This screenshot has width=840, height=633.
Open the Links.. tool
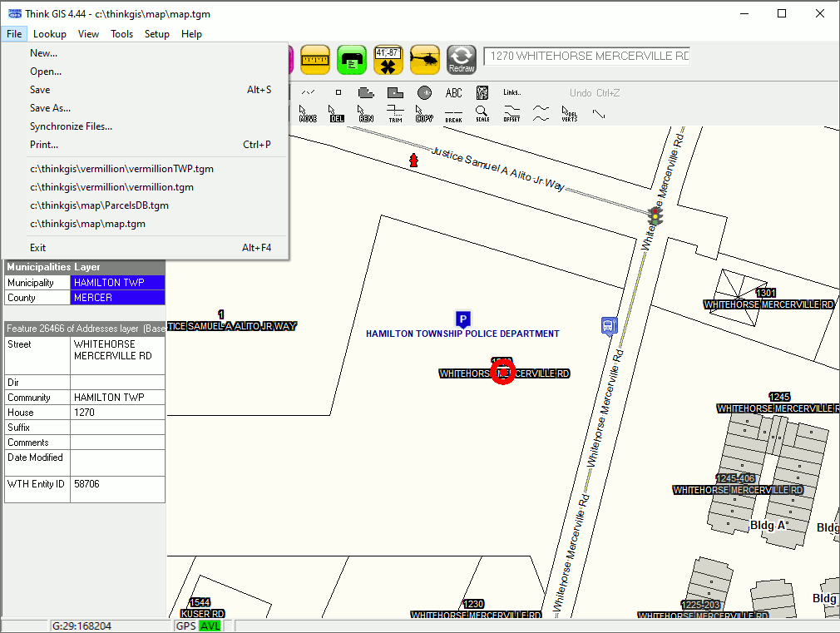pyautogui.click(x=512, y=92)
